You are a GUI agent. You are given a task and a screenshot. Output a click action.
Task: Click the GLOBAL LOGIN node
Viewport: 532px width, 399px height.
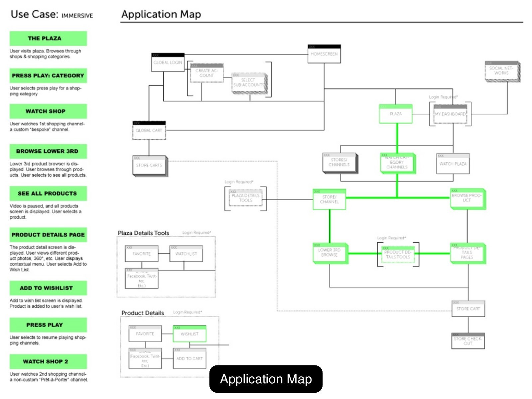point(168,62)
